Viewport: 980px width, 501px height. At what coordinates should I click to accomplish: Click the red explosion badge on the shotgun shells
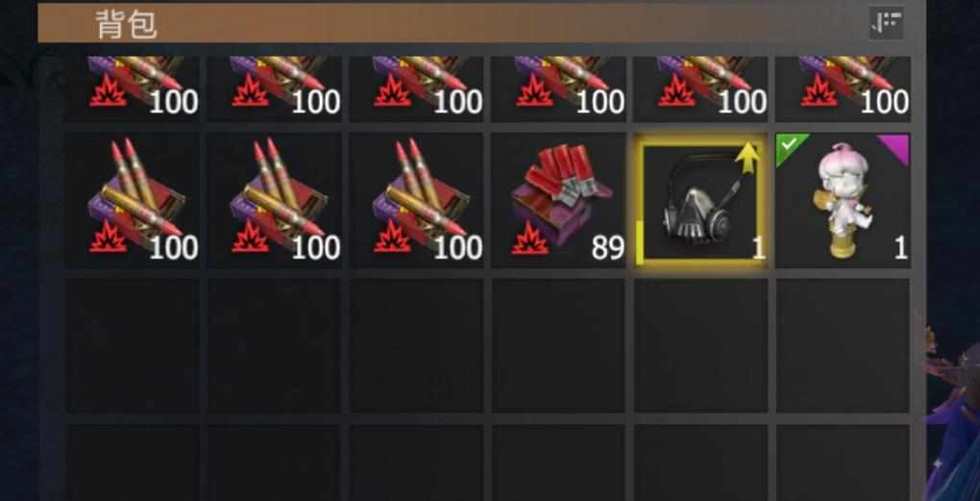coord(530,239)
